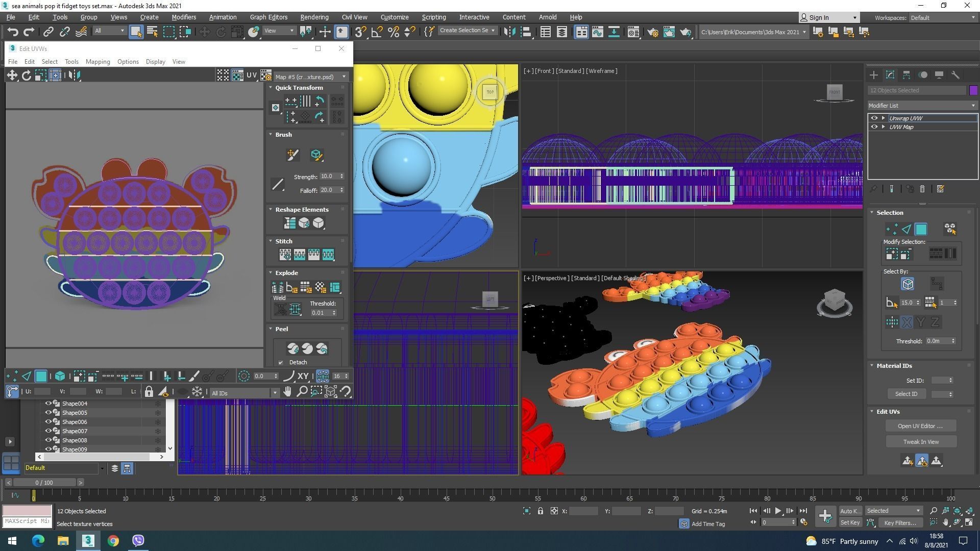
Task: Click Play Animation button
Action: [x=778, y=511]
